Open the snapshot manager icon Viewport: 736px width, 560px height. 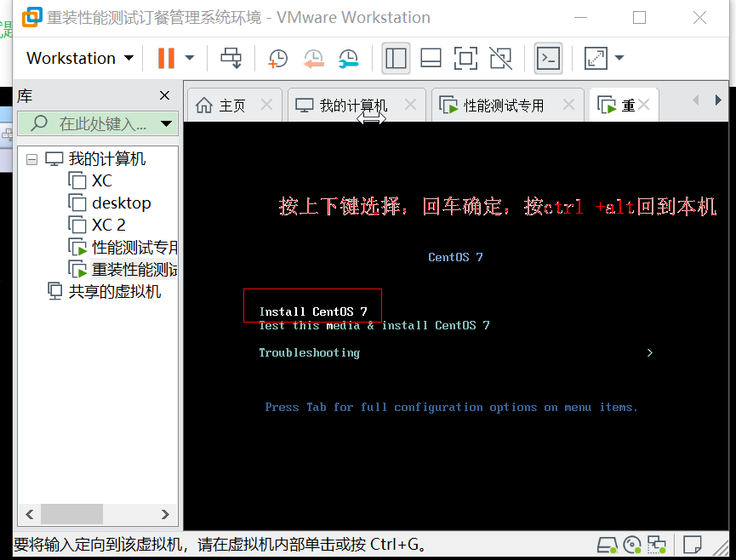coord(349,58)
